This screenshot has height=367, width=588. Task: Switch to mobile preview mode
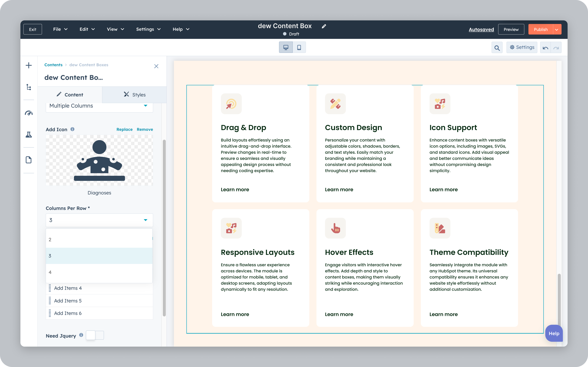click(x=299, y=47)
